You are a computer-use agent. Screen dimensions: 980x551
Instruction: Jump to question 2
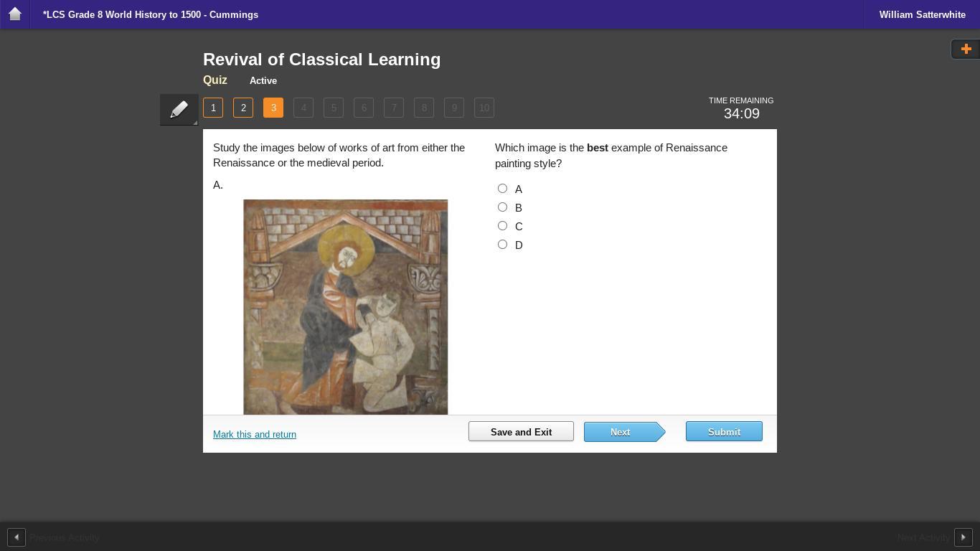243,108
